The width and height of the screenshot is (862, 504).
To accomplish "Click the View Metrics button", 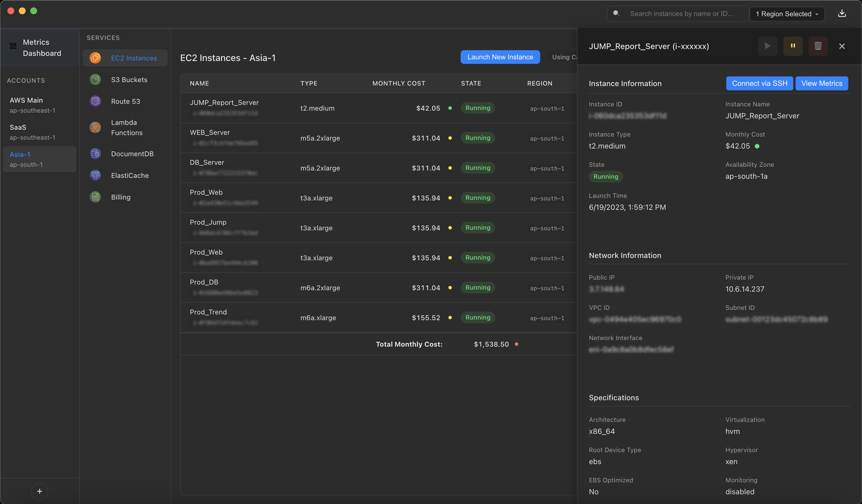I will coord(821,83).
